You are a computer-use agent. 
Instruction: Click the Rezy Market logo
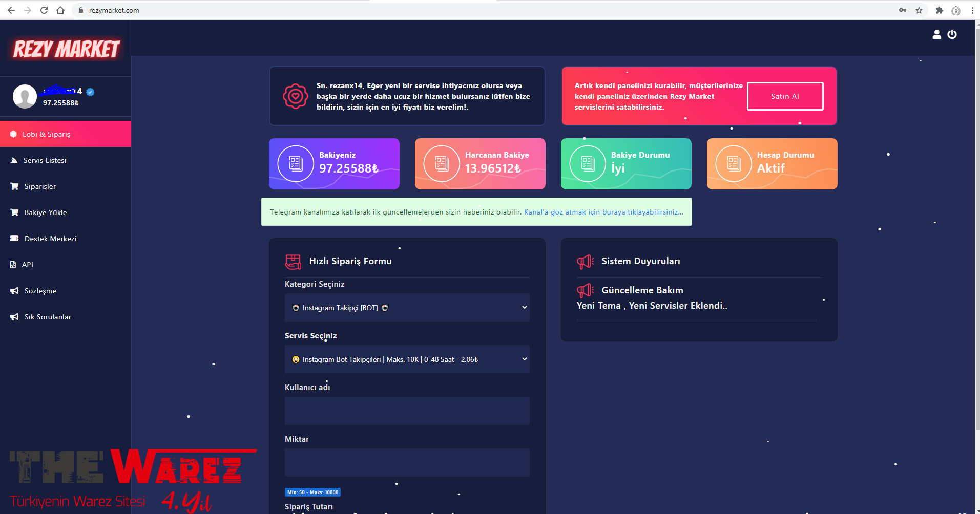[x=66, y=49]
